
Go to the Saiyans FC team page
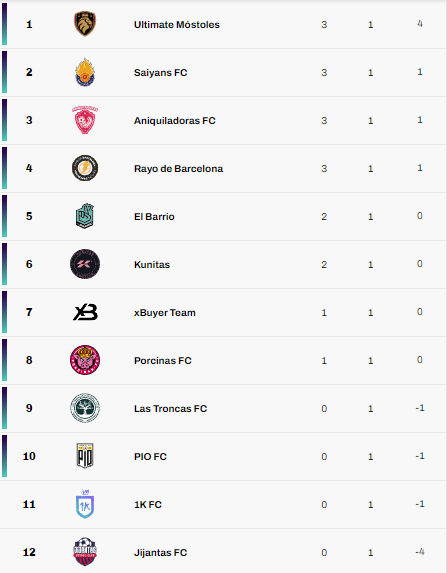coord(160,72)
